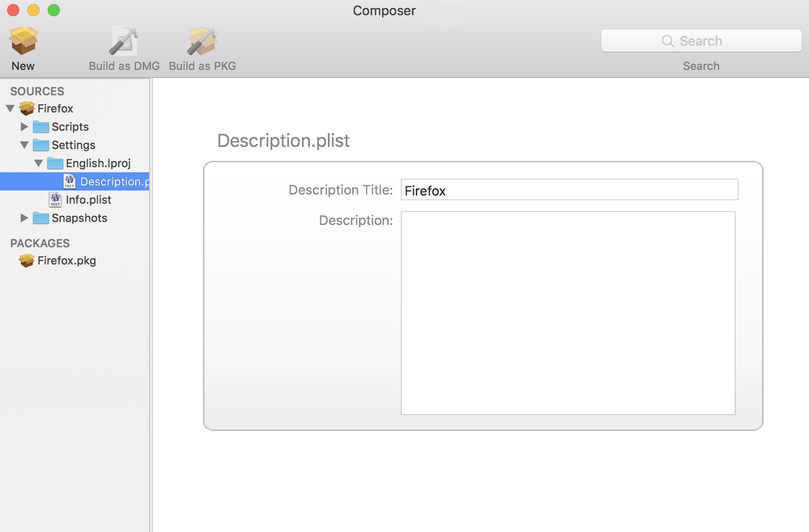This screenshot has width=809, height=532.
Task: Collapse the Firefox source tree
Action: [10, 108]
